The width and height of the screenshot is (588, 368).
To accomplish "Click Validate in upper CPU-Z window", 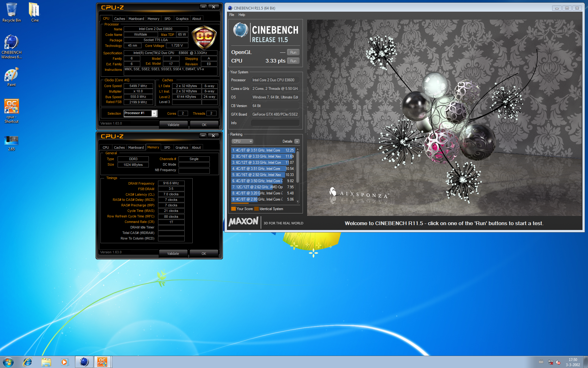I will point(173,125).
